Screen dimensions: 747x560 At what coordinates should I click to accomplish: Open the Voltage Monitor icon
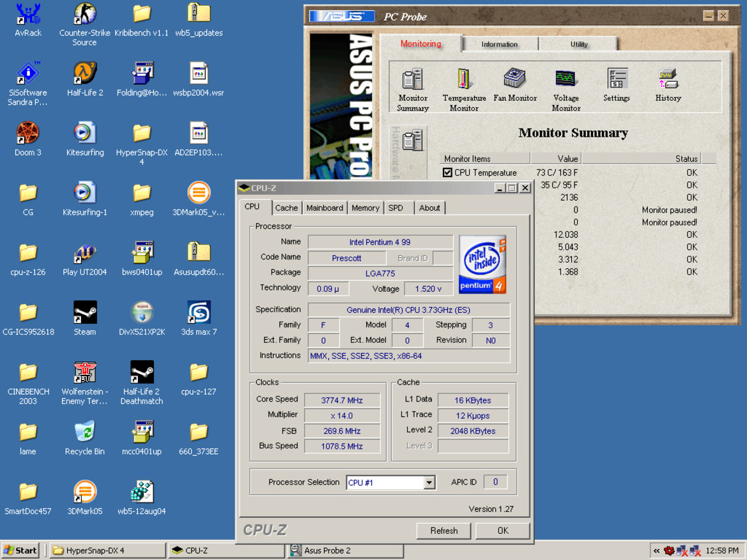(566, 89)
